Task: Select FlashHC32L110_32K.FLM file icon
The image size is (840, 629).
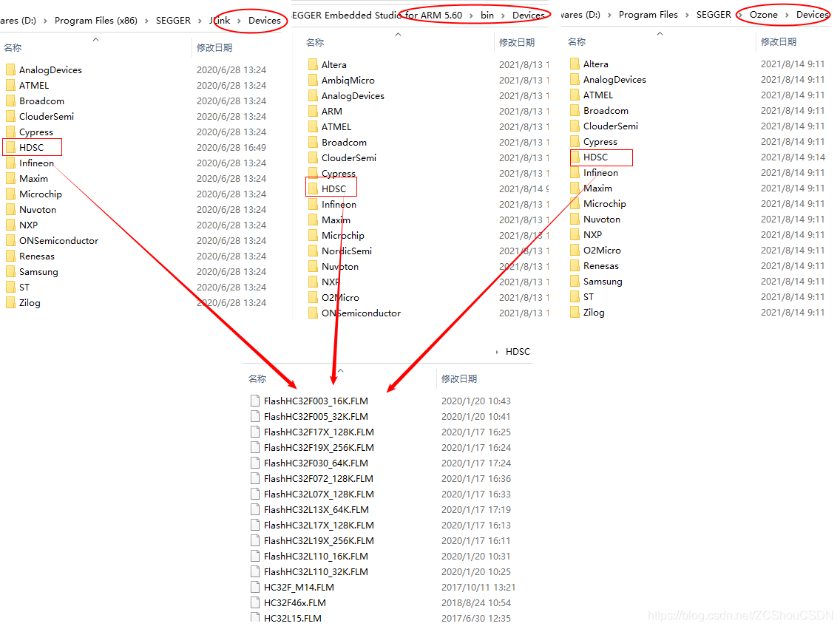Action: (x=256, y=571)
